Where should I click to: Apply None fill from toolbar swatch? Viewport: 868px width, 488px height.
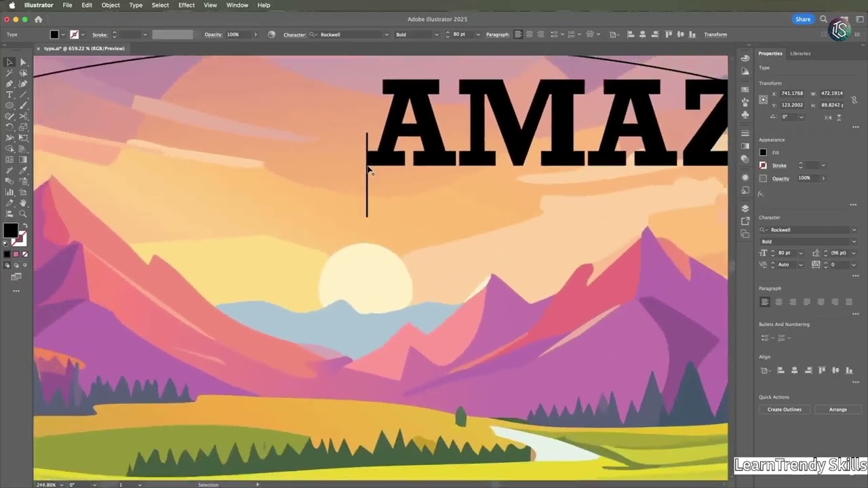point(25,254)
